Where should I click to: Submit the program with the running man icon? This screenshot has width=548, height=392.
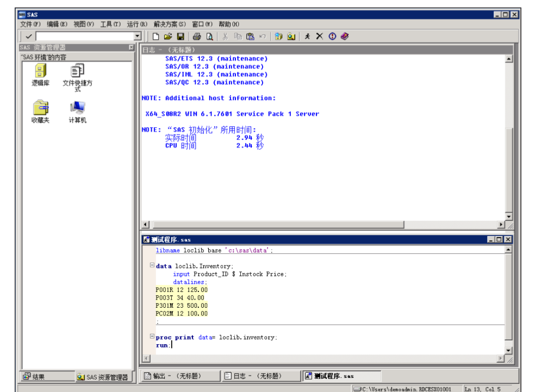(x=307, y=36)
